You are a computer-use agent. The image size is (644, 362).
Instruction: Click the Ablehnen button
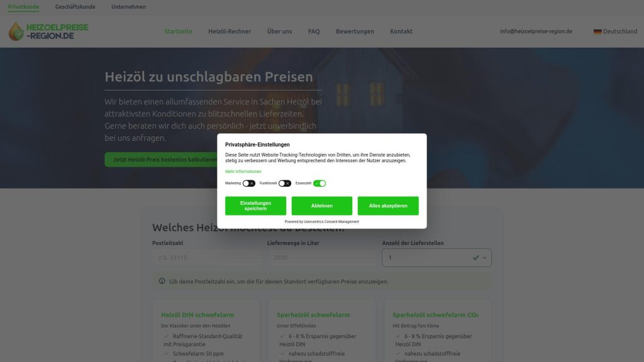(x=322, y=206)
